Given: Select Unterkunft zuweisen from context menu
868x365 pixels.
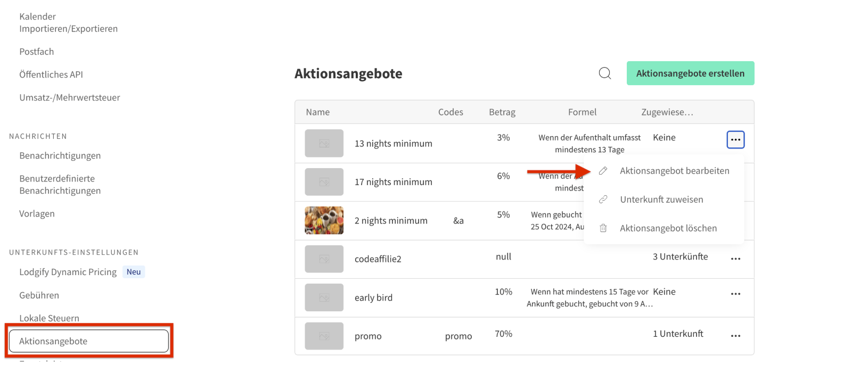Looking at the screenshot, I should pos(661,200).
